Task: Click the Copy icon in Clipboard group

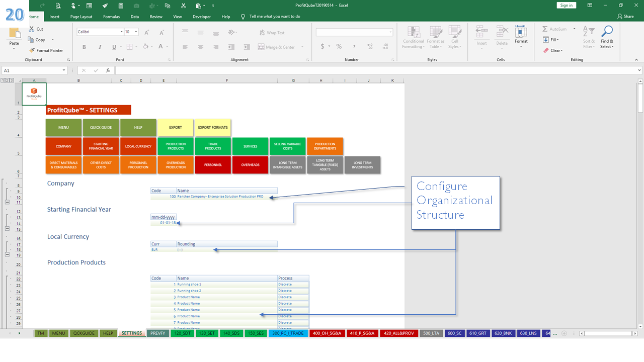Action: coord(32,40)
